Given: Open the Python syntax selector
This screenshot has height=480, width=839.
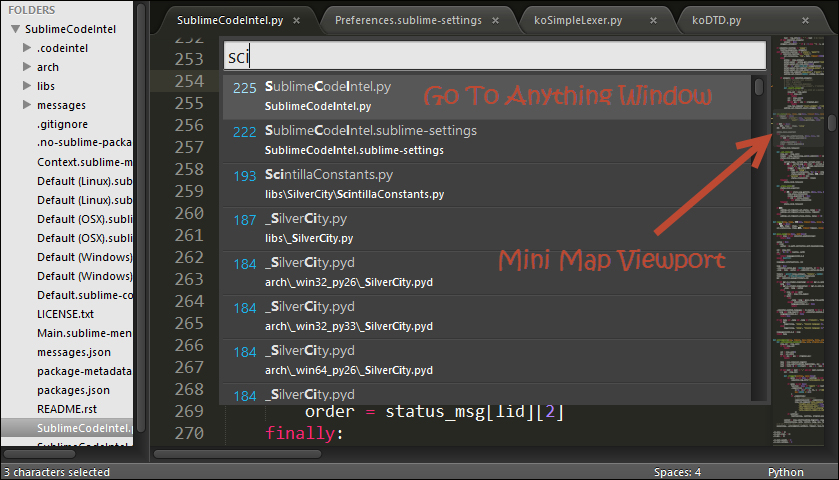Looking at the screenshot, I should (785, 472).
